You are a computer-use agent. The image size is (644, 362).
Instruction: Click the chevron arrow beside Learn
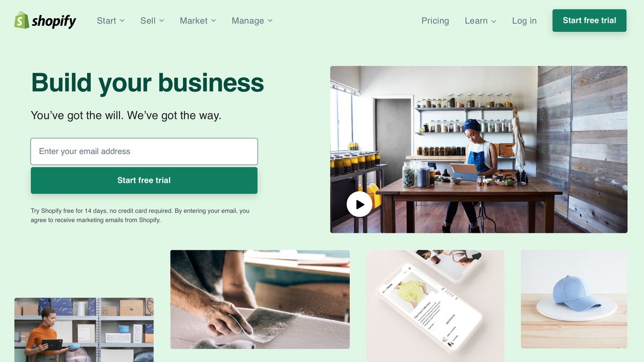(494, 21)
